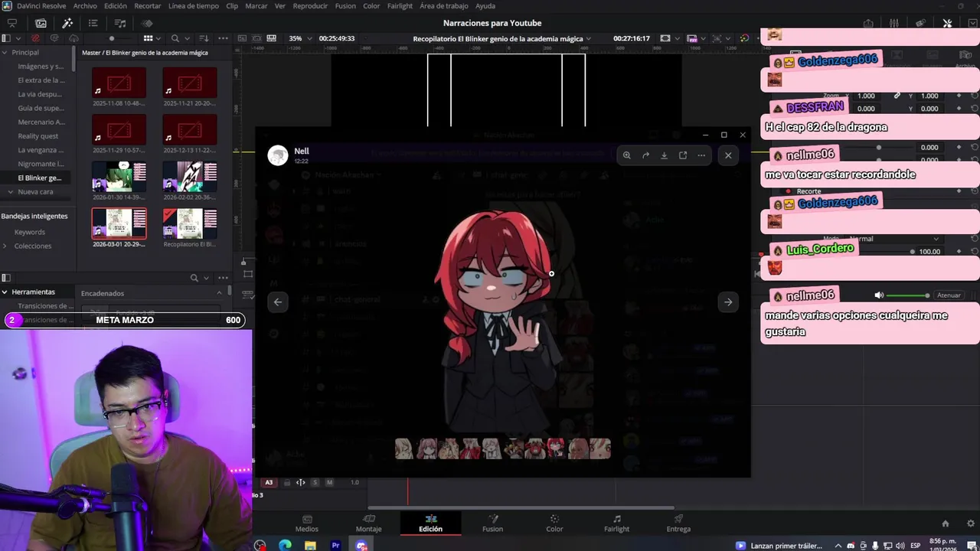Open the Reproducir menu
Screen dimensions: 980x551
(310, 6)
